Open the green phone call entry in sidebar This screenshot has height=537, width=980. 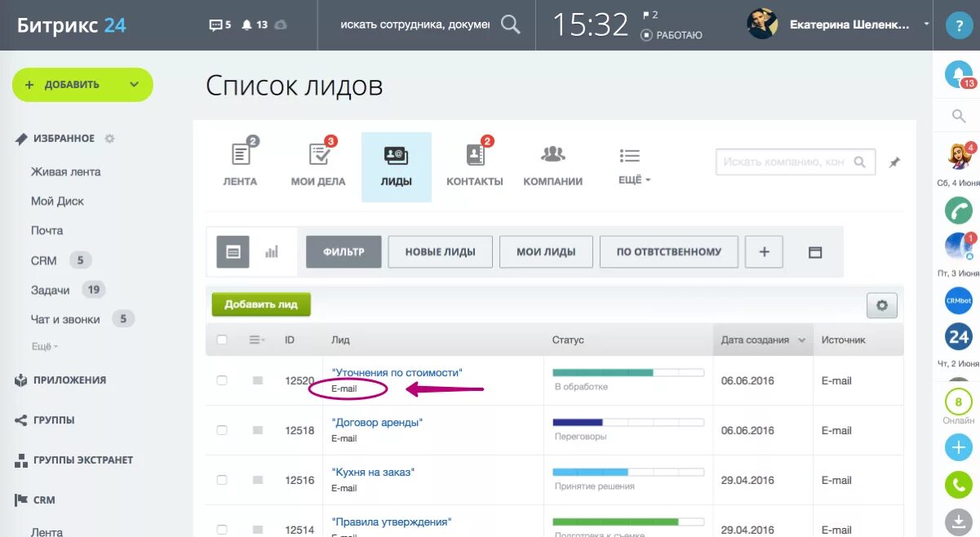point(959,211)
